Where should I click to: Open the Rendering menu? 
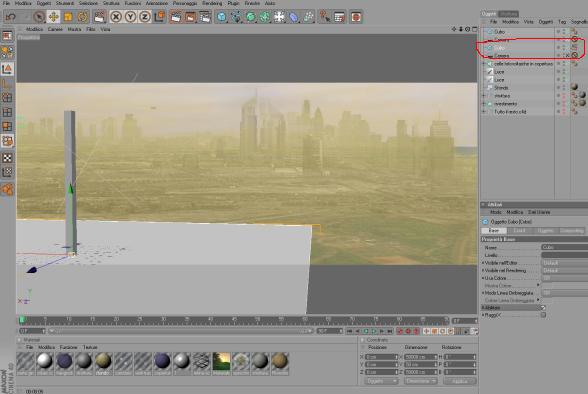[x=212, y=3]
